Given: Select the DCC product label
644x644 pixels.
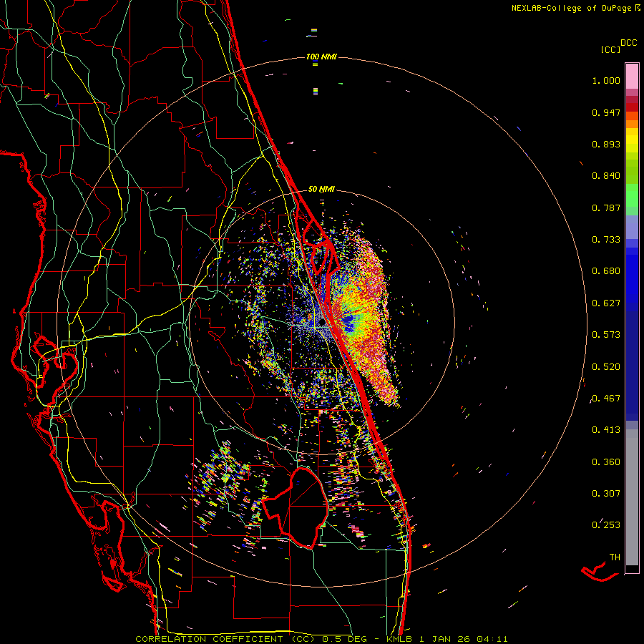Looking at the screenshot, I should point(628,43).
